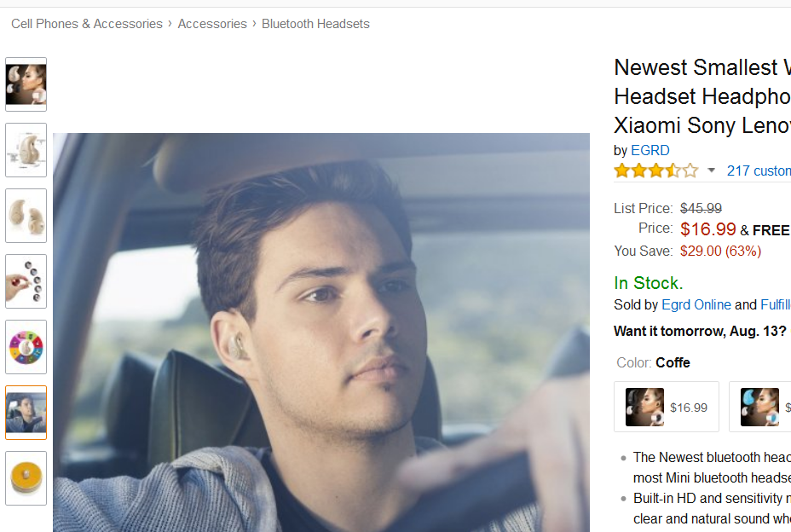
Task: Open the EGRD brand link
Action: point(650,150)
